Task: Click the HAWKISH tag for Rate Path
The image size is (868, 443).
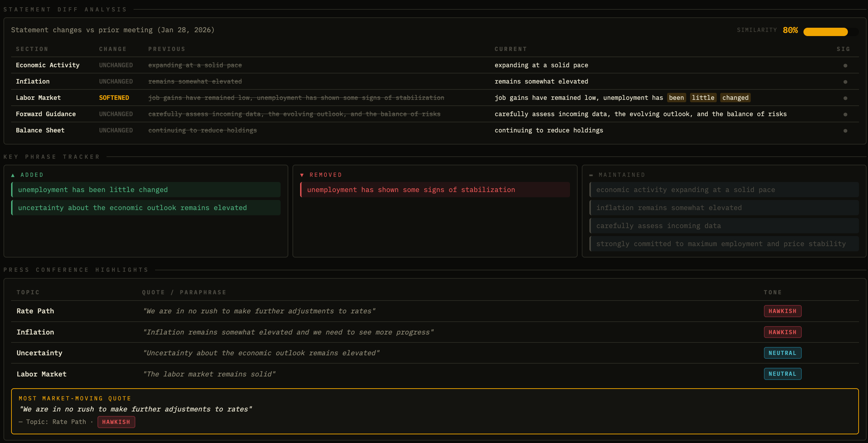Action: click(782, 311)
